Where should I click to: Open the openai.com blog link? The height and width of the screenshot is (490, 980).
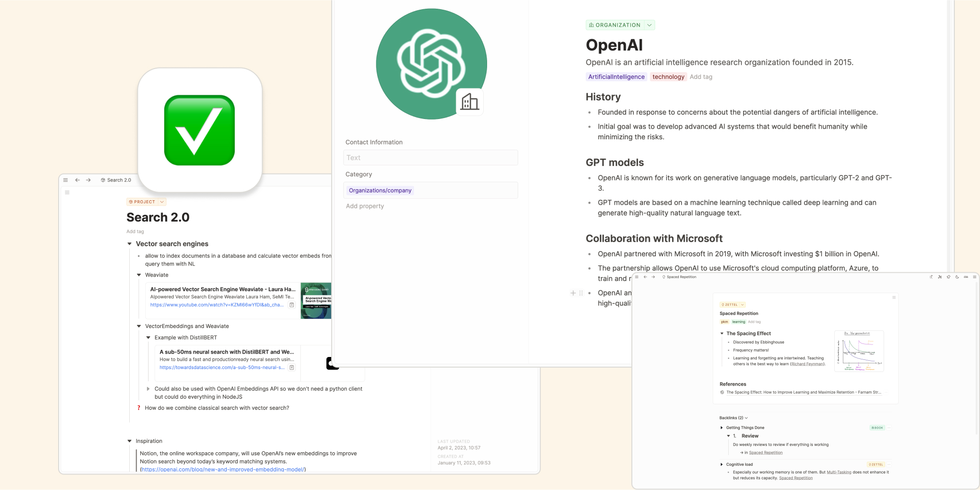click(x=223, y=469)
